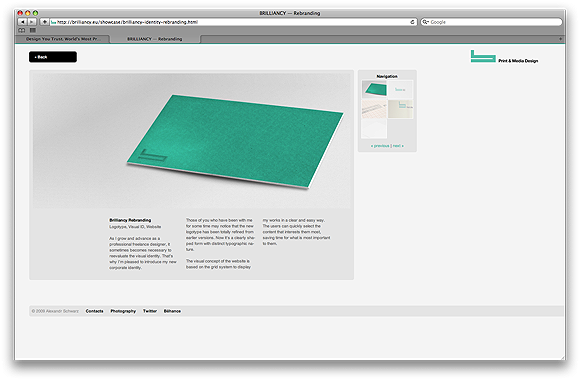Image resolution: width=580 pixels, height=380 pixels.
Task: Open the Top Sites grid icon
Action: coord(33,30)
